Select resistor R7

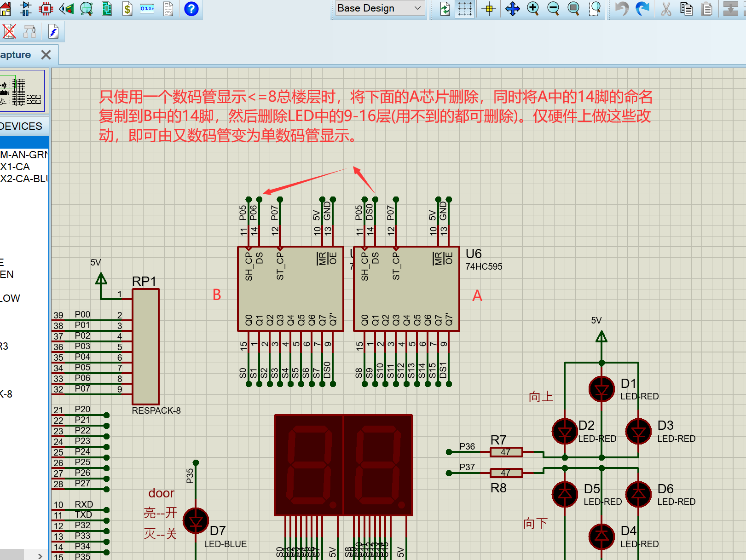point(506,452)
